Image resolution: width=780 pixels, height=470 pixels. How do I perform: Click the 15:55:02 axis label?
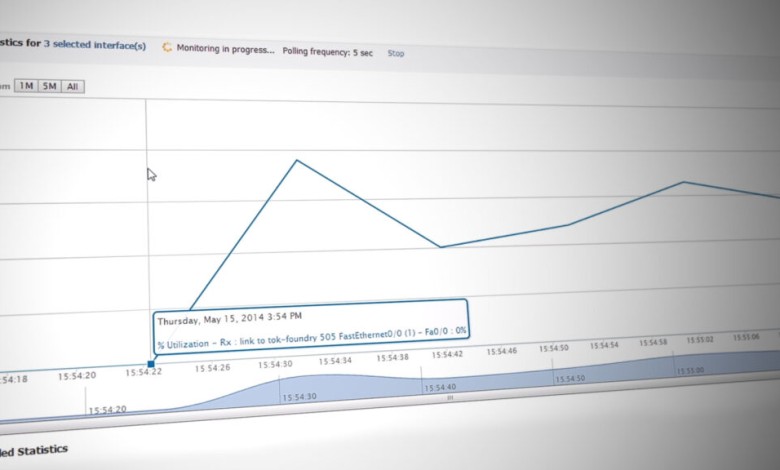[x=700, y=340]
